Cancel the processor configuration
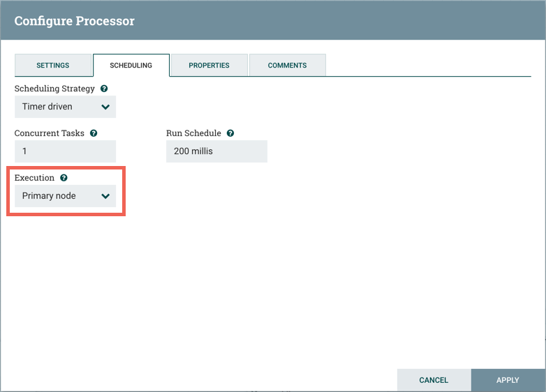 (434, 380)
